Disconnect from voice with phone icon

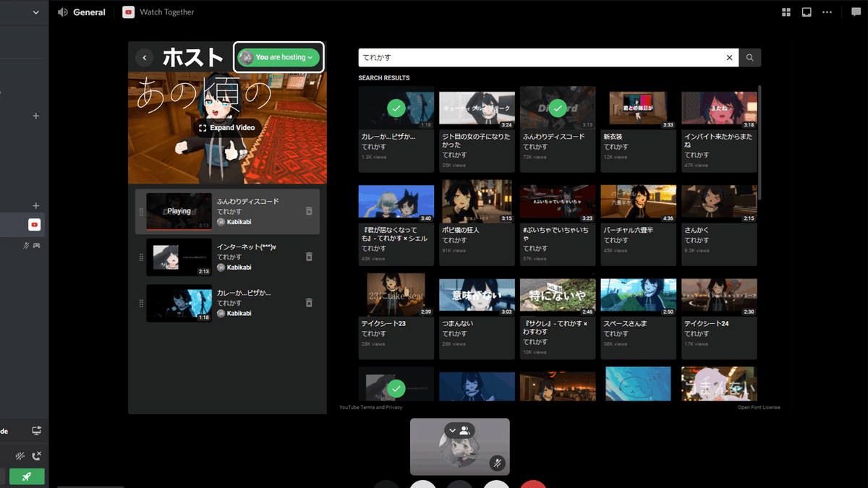pos(37,455)
